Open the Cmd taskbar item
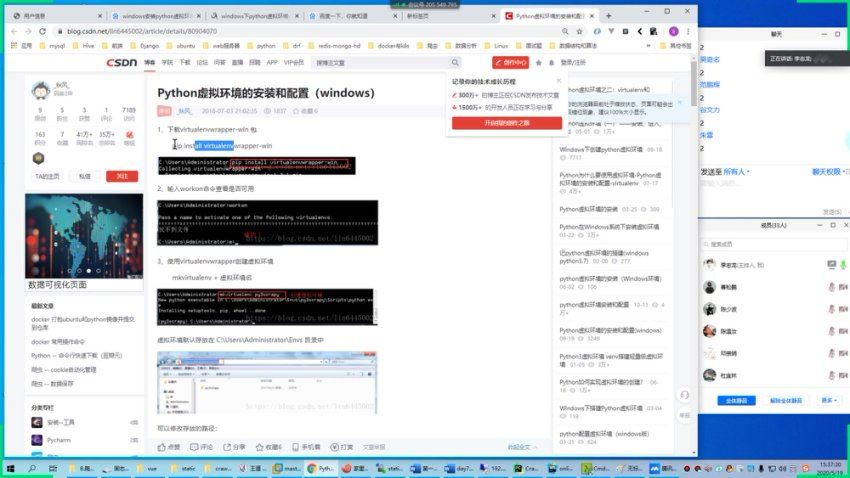 pos(595,468)
